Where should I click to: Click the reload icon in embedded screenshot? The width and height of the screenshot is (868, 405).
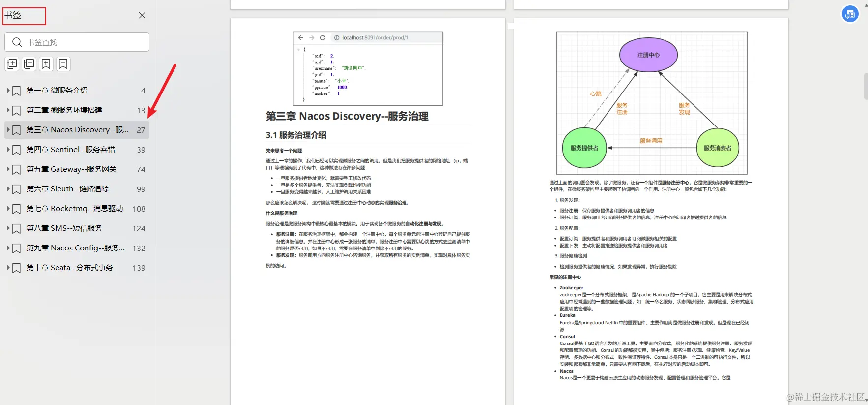pos(323,37)
